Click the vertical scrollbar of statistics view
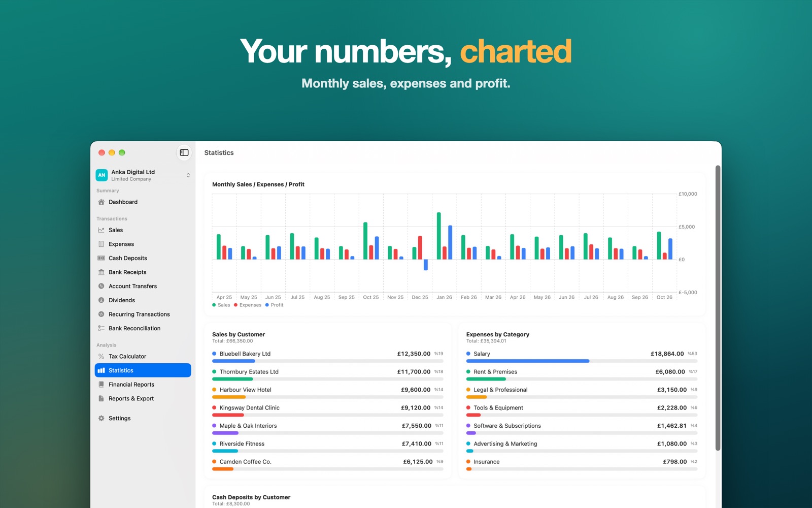Screen dimensions: 812x508 pos(718,308)
